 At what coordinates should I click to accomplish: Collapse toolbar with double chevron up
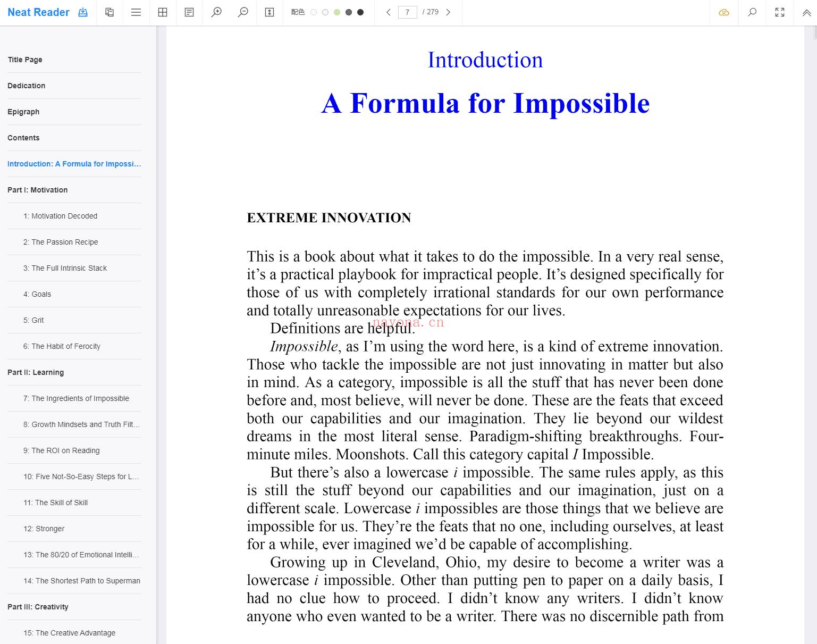coord(806,13)
